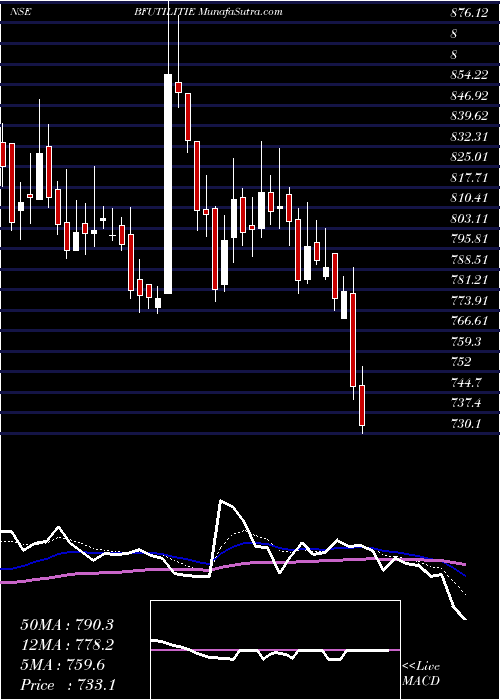Click the 730.1 price level label
The width and height of the screenshot is (500, 700).
466,424
